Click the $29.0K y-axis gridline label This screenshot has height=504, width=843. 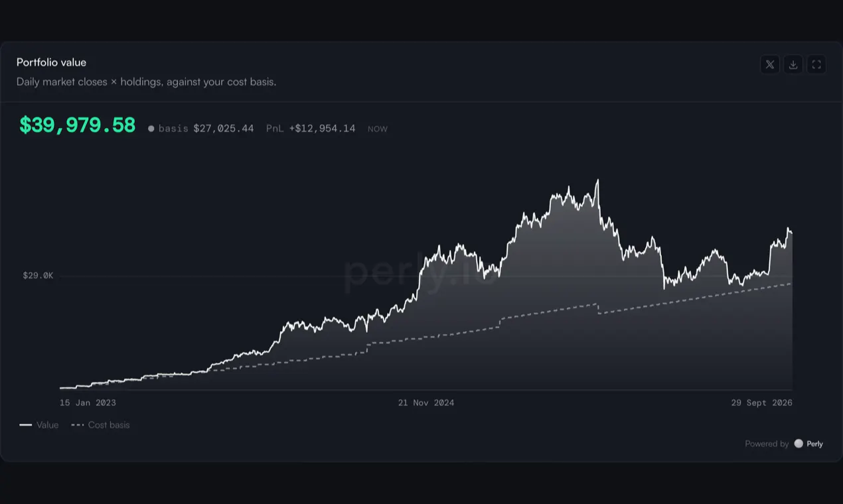(38, 275)
